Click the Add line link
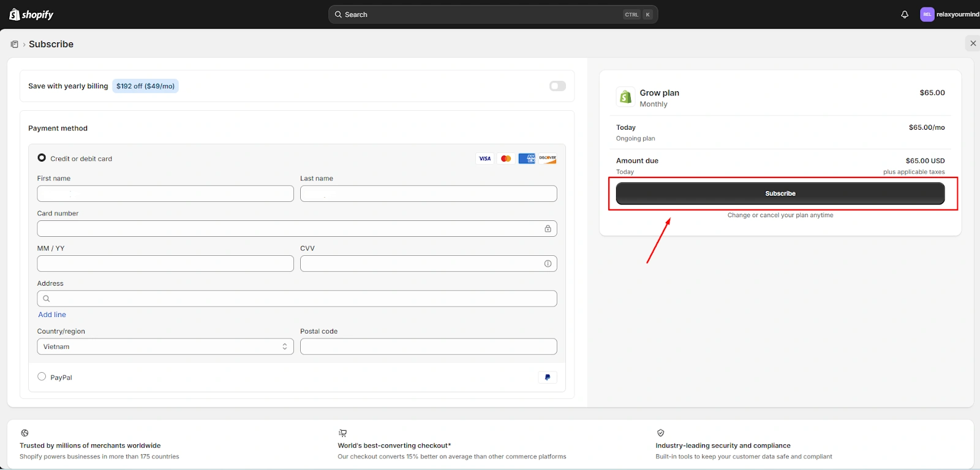Screen dimensions: 980x470 (52, 315)
